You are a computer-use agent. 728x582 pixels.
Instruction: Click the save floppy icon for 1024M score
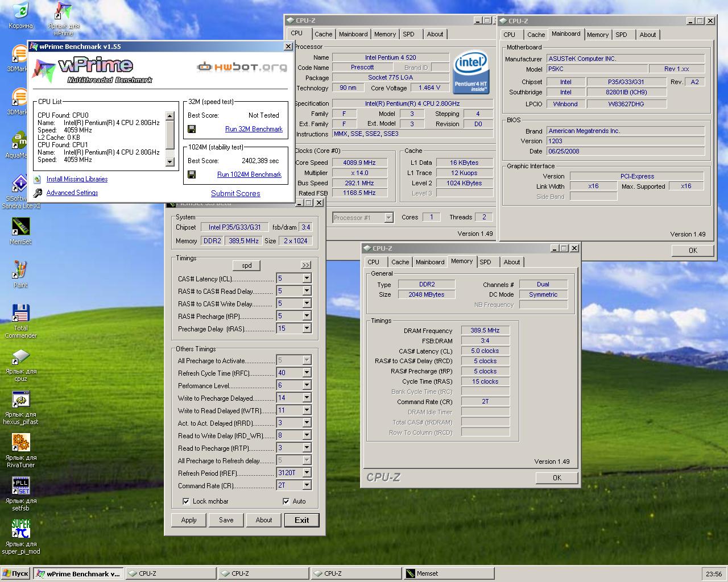(x=192, y=174)
